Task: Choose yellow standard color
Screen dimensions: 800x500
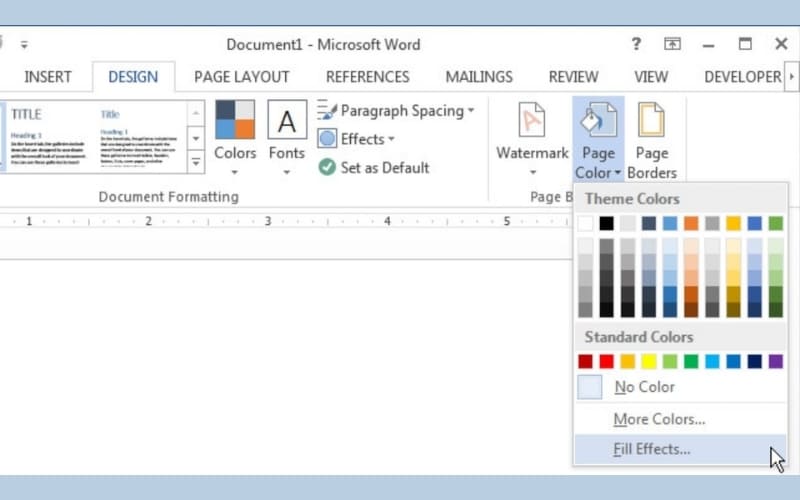Action: point(649,361)
